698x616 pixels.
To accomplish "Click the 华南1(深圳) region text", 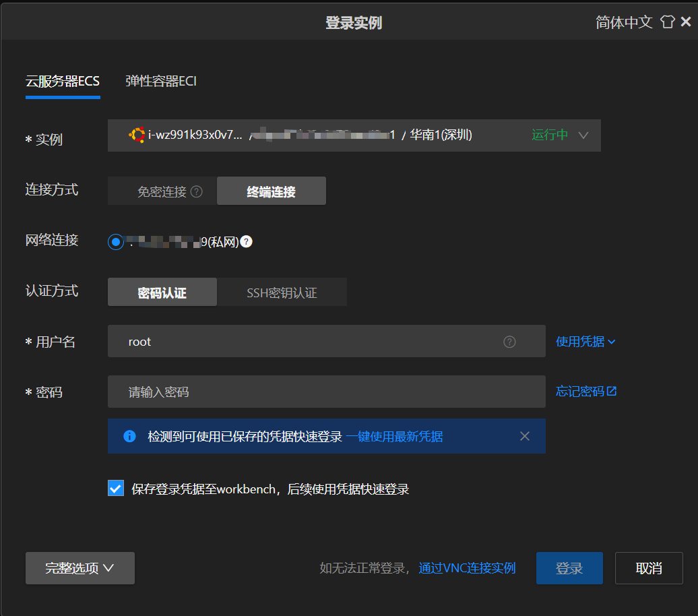I will (441, 135).
